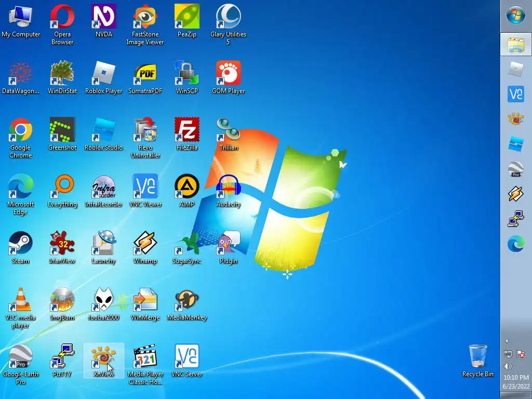Open the volume speaker tray icon
Viewport: 532px width, 399px height.
tap(508, 366)
